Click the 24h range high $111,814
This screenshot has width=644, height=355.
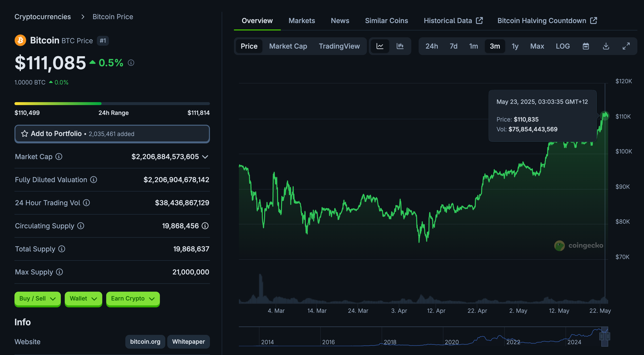[198, 113]
